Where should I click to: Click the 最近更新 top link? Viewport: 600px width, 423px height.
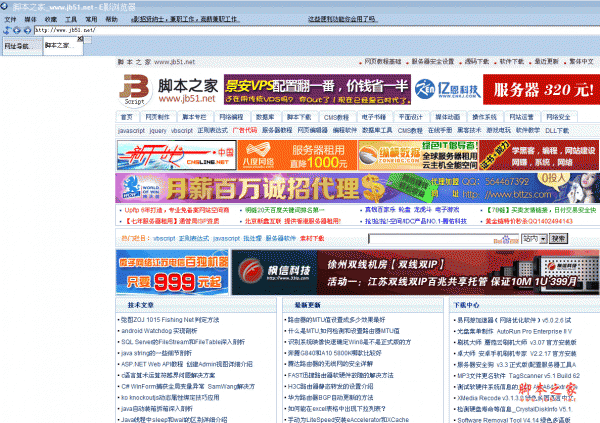tap(546, 62)
